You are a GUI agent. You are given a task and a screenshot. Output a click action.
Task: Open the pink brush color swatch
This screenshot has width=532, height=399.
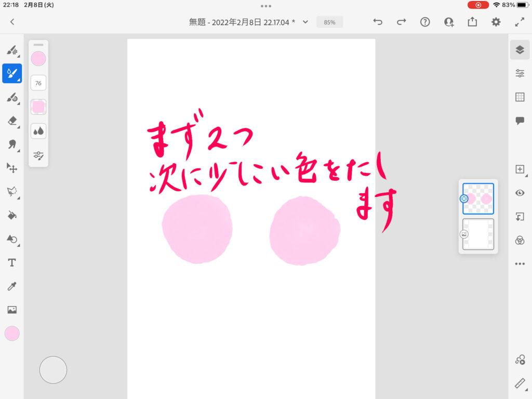click(x=38, y=59)
